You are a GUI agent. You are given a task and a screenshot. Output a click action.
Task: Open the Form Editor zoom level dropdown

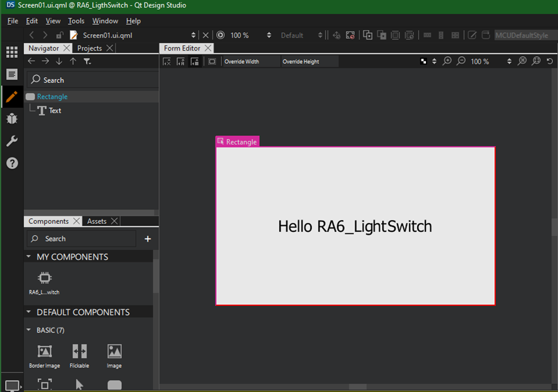(x=509, y=61)
